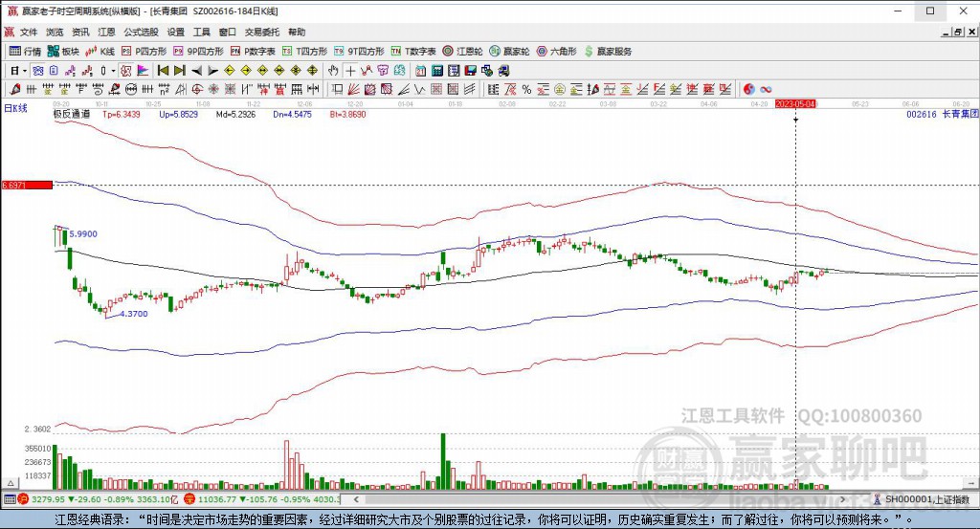Image resolution: width=980 pixels, height=529 pixels.
Task: Click SH000001 上证指数 in the status bar
Action: [926, 499]
